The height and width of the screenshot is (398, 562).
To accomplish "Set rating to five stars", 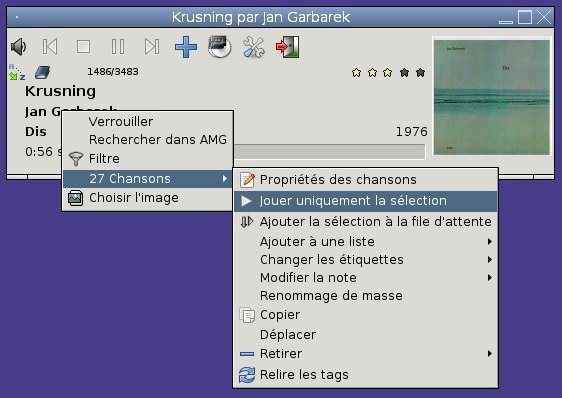I will [420, 73].
